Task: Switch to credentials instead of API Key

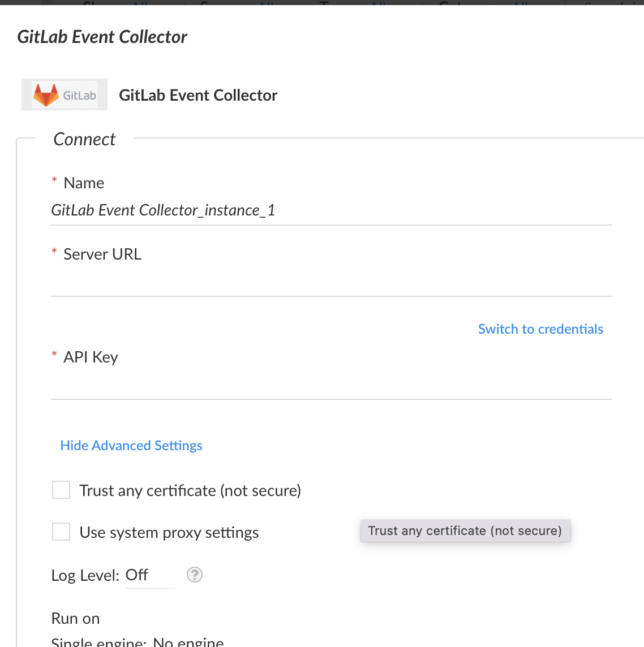Action: 540,329
